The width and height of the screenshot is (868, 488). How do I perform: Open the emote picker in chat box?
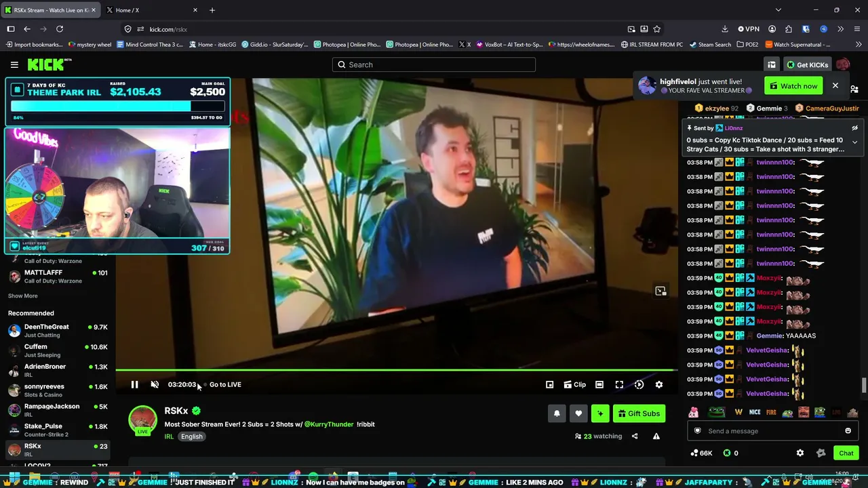pyautogui.click(x=848, y=431)
